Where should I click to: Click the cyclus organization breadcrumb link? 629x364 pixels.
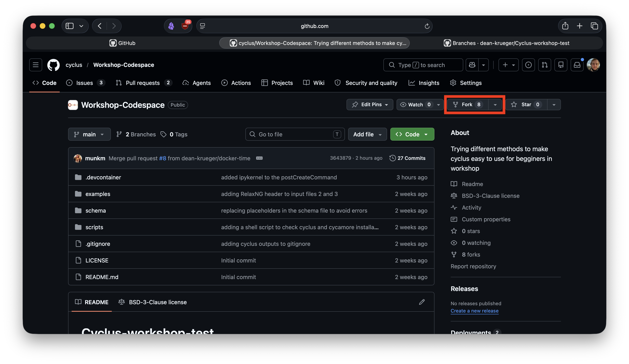(x=74, y=65)
